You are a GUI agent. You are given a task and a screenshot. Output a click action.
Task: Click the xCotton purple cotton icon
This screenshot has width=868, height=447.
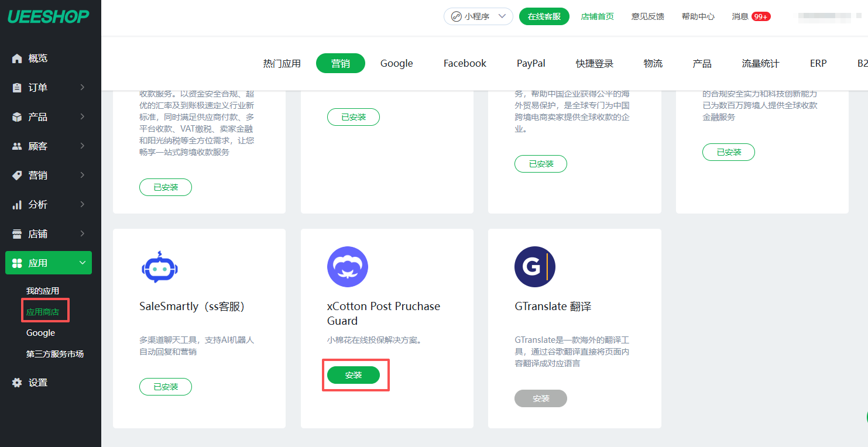[x=347, y=267]
